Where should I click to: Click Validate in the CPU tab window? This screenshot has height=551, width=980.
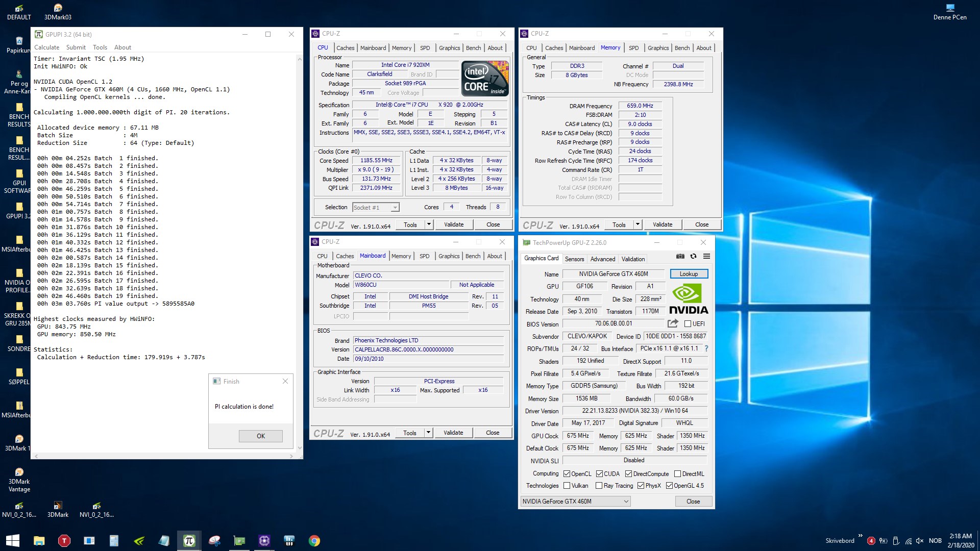(454, 224)
